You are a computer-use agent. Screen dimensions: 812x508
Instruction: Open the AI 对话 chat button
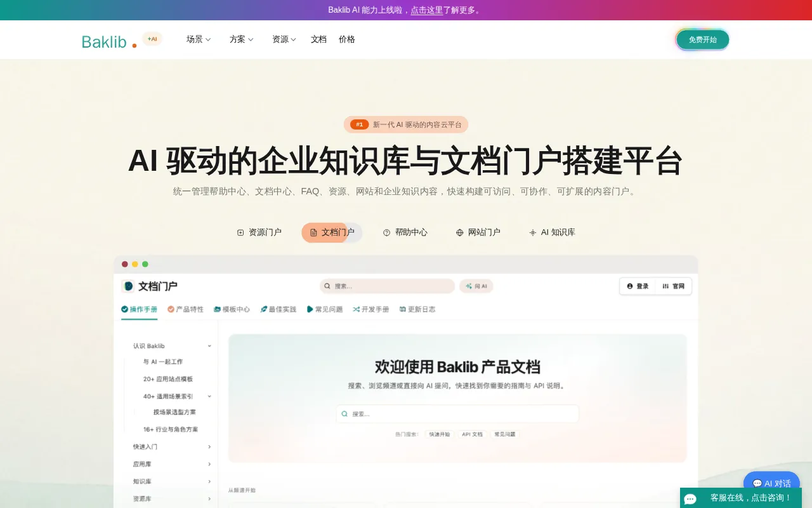(x=771, y=483)
